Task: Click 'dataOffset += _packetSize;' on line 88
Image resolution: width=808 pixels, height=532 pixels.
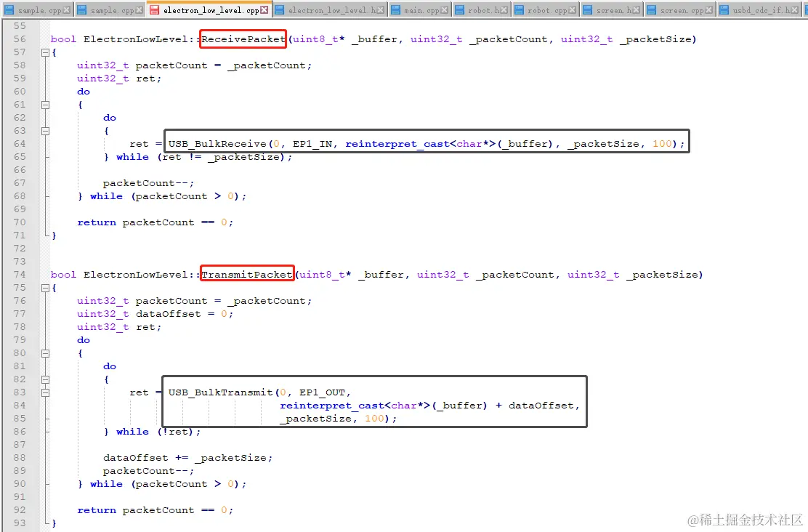Action: (x=187, y=458)
